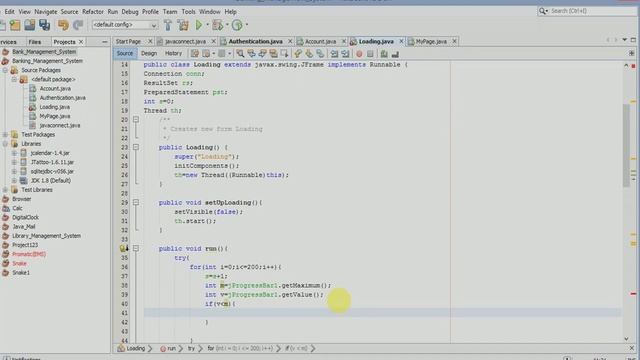Click the Undo toolbar arrow
The height and width of the screenshot is (360, 640).
coord(63,25)
